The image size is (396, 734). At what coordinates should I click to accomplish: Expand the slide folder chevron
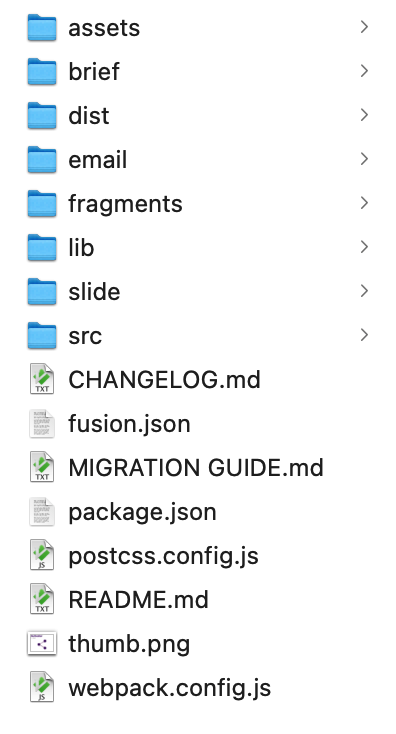[x=364, y=291]
